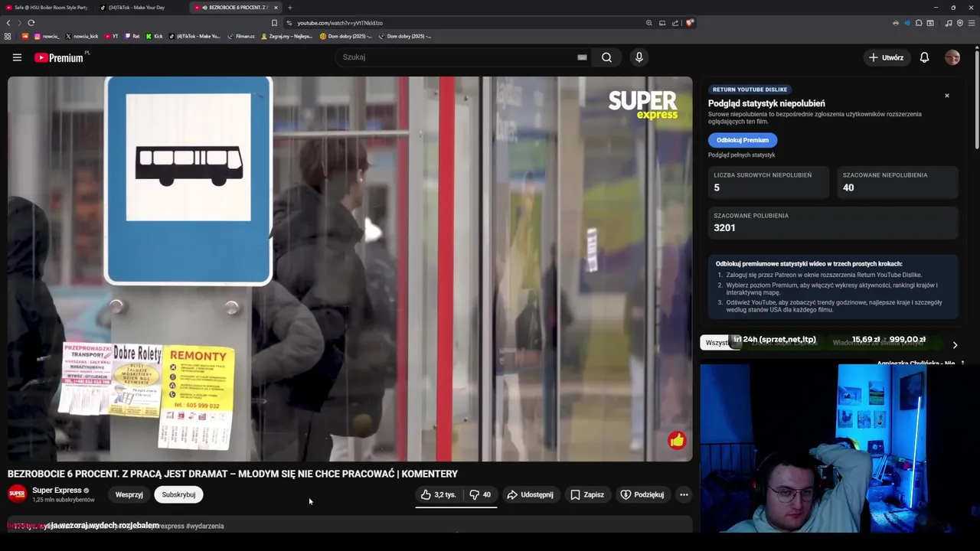Click the Szacowane niepolubienia 40 card
980x551 pixels.
click(897, 183)
